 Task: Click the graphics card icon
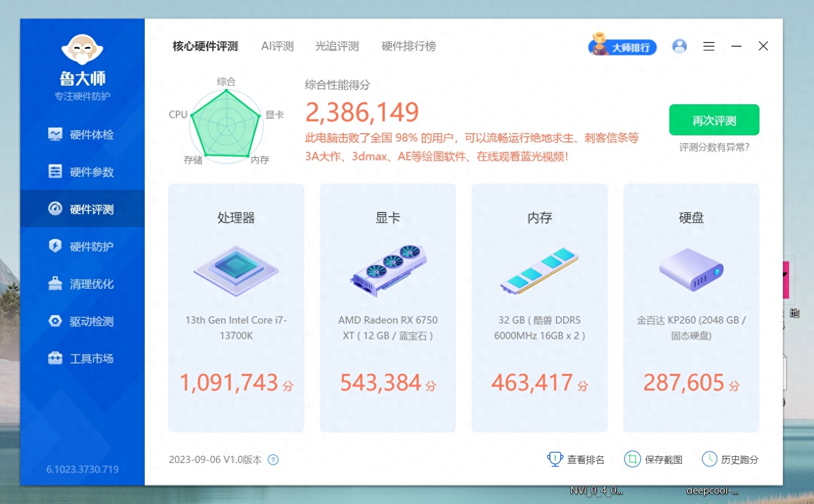click(388, 270)
